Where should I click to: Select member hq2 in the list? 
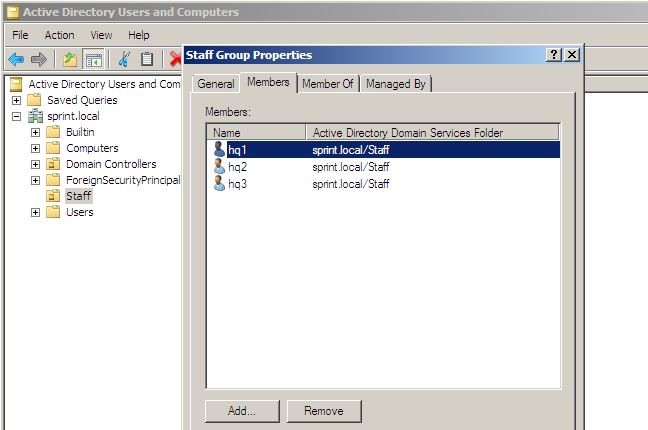383,167
